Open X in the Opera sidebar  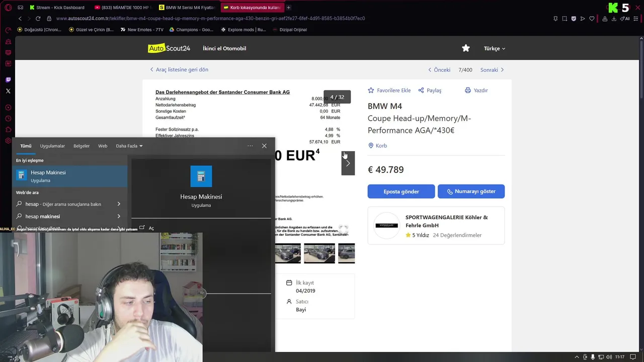[8, 91]
